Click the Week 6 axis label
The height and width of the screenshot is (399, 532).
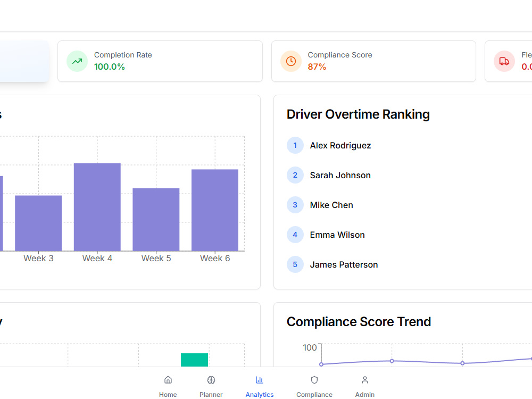(x=215, y=258)
